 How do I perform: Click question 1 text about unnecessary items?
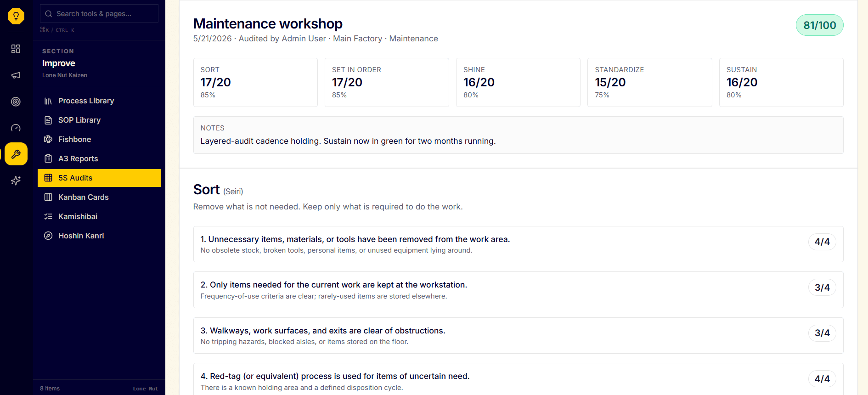click(x=355, y=239)
